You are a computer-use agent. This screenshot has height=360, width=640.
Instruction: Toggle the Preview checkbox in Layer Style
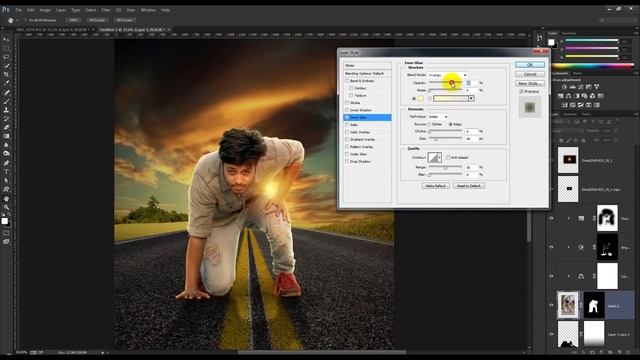pyautogui.click(x=522, y=91)
